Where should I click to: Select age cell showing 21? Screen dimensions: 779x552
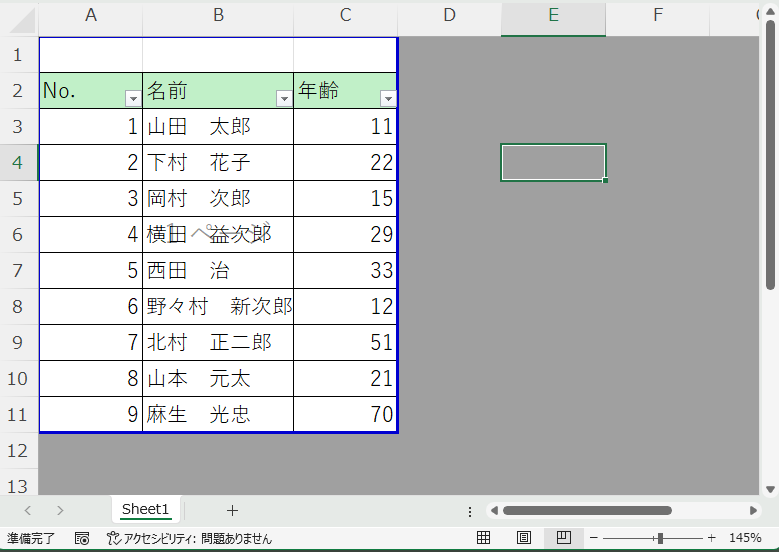345,379
